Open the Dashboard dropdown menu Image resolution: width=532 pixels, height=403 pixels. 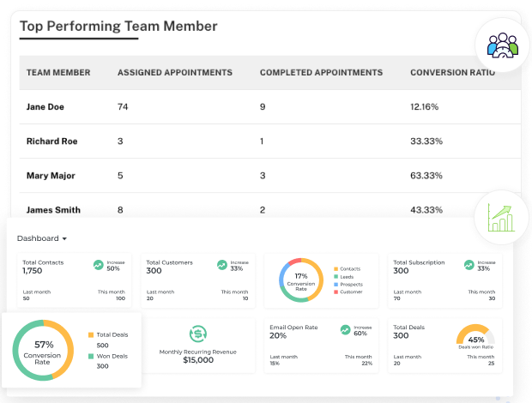(x=42, y=238)
